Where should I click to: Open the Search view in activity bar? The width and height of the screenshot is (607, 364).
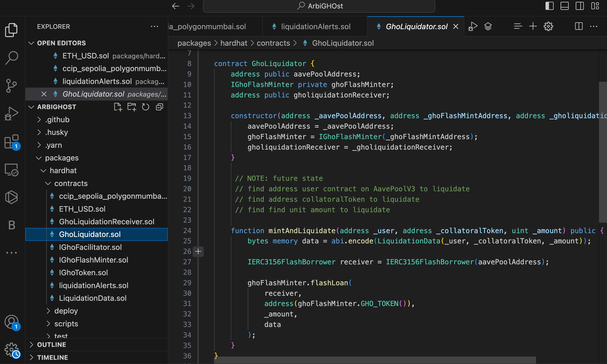11,58
